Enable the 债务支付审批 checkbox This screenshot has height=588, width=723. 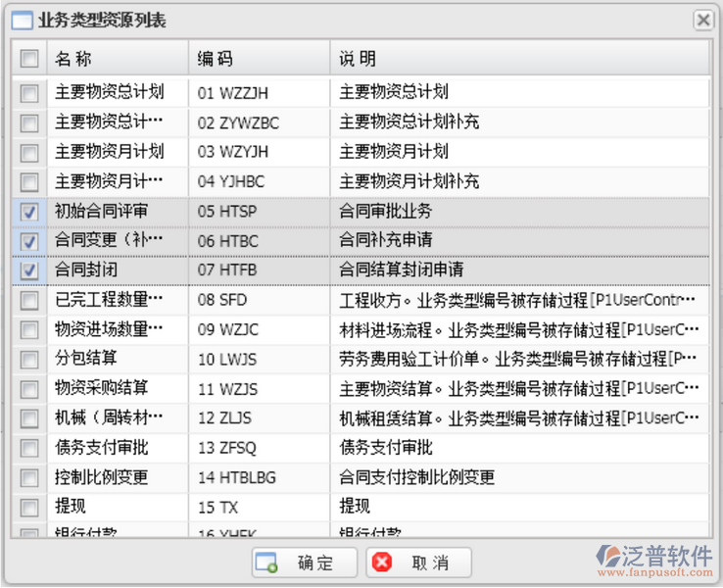(29, 448)
